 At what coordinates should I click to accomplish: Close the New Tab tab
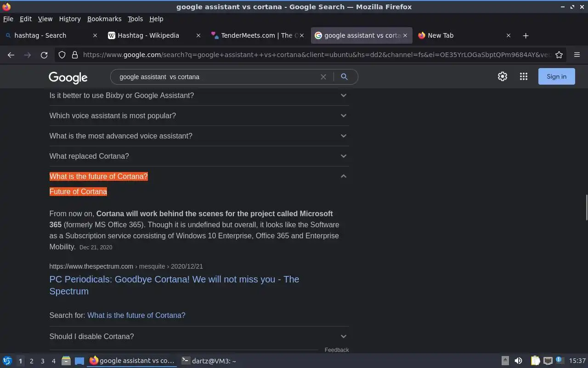[509, 35]
